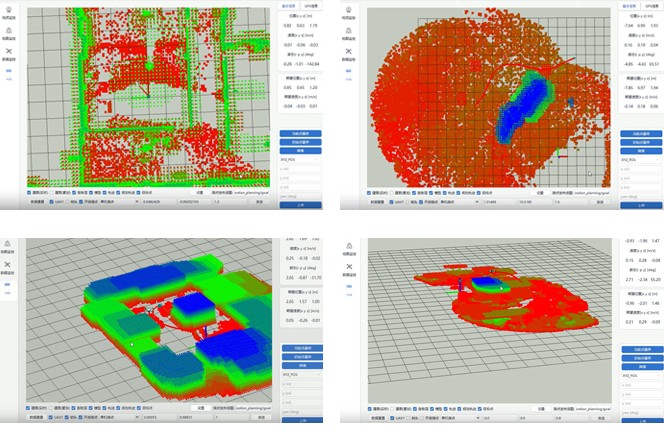Image resolution: width=664 pixels, height=436 pixels.
Task: Tick the unchecked upper-row checkbox in bottom-right window
Action: click(391, 409)
